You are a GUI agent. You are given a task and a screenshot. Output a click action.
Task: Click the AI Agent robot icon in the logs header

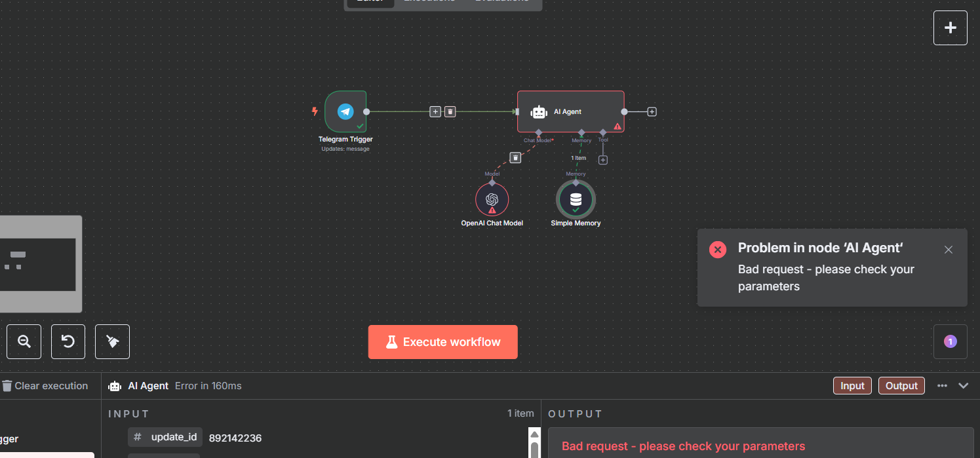[115, 386]
